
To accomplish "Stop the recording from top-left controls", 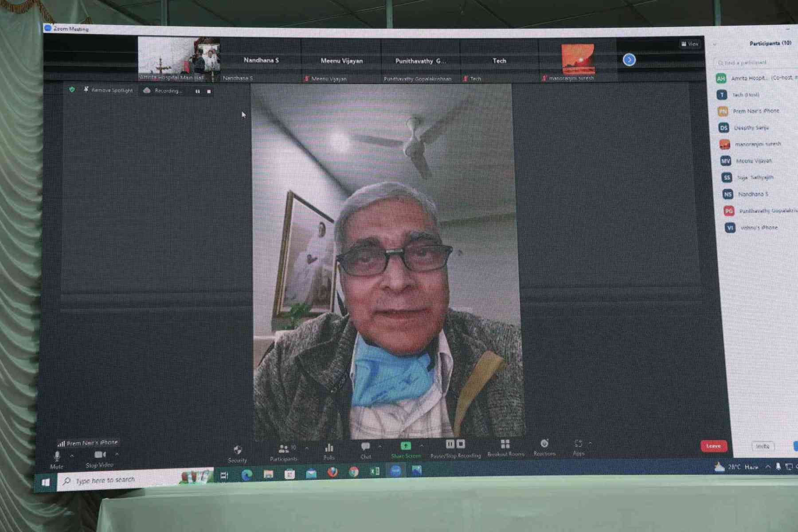I will [x=209, y=91].
